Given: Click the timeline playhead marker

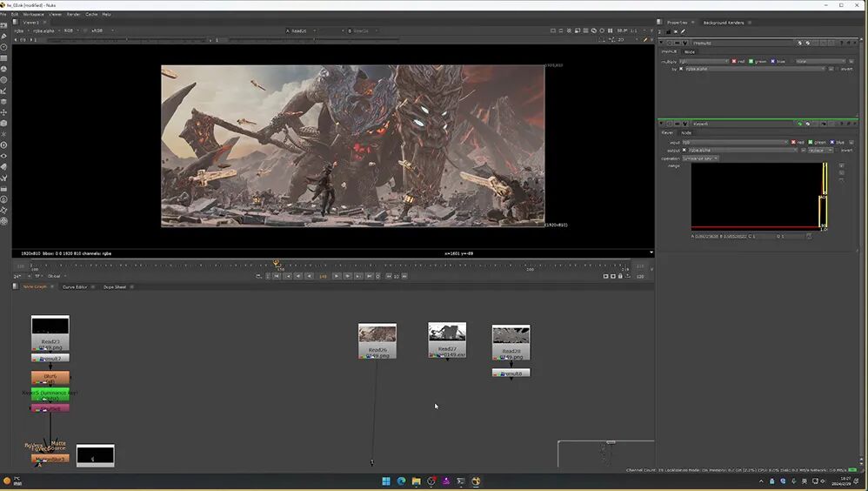Looking at the screenshot, I should coord(277,262).
